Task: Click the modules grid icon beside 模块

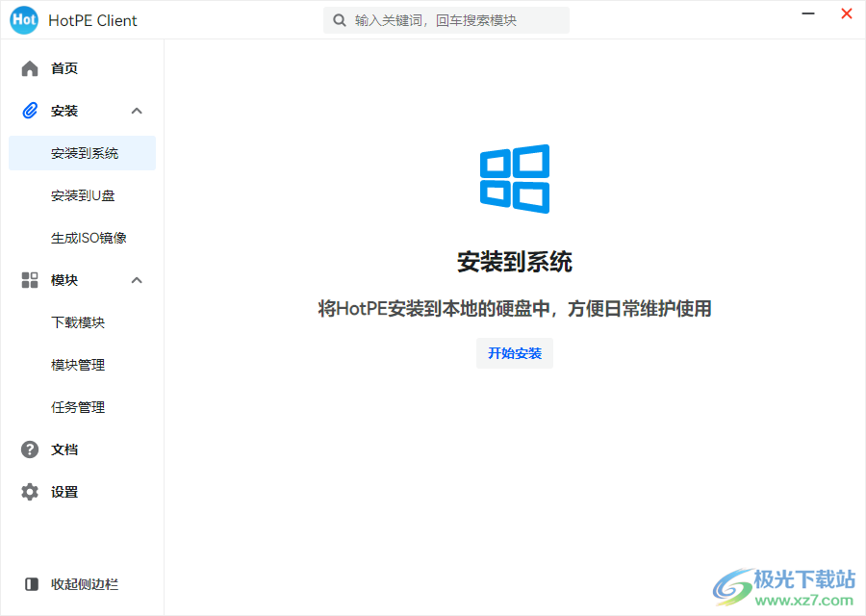Action: click(30, 280)
